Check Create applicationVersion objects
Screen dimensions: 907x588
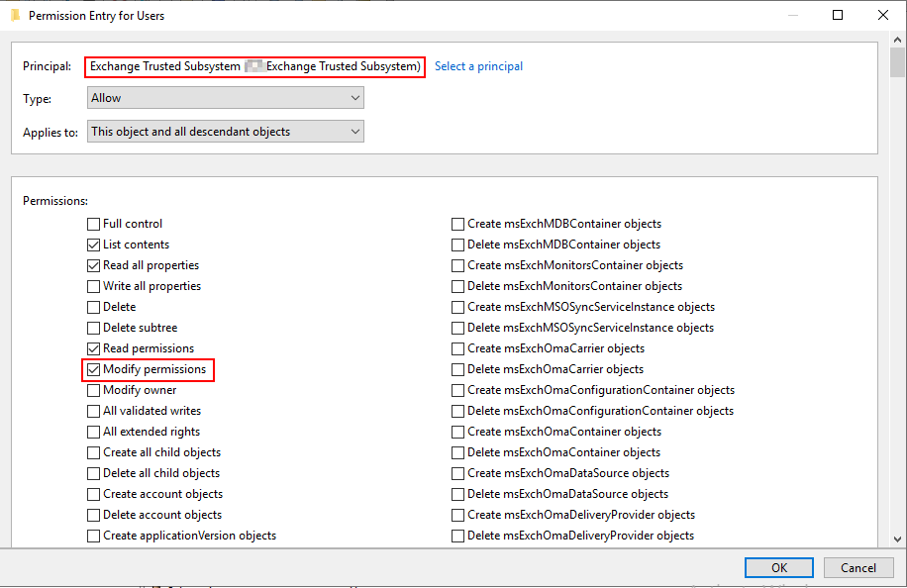pyautogui.click(x=93, y=536)
